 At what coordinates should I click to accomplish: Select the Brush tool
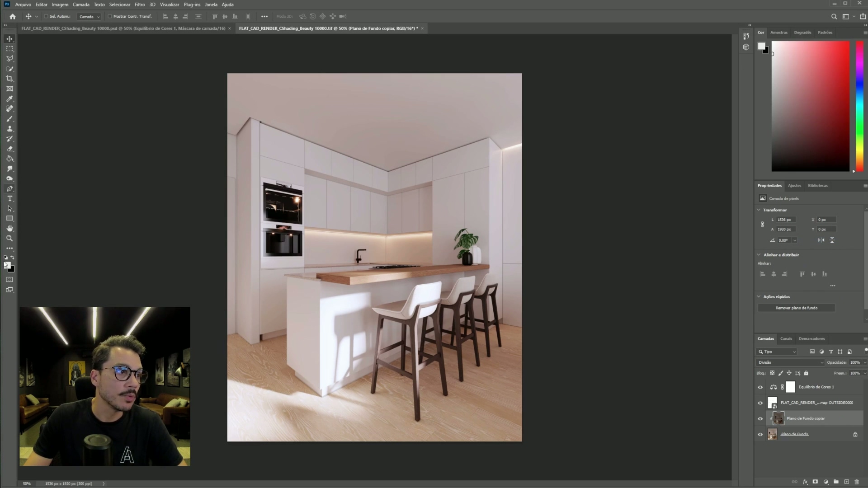(x=9, y=119)
